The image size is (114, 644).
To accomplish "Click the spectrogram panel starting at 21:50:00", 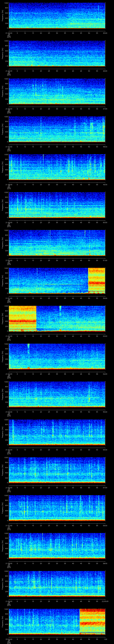I will pyautogui.click(x=57, y=243).
